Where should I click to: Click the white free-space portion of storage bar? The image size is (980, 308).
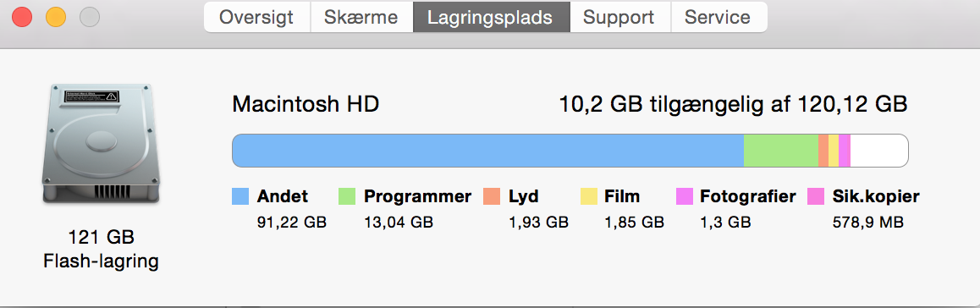(x=878, y=151)
